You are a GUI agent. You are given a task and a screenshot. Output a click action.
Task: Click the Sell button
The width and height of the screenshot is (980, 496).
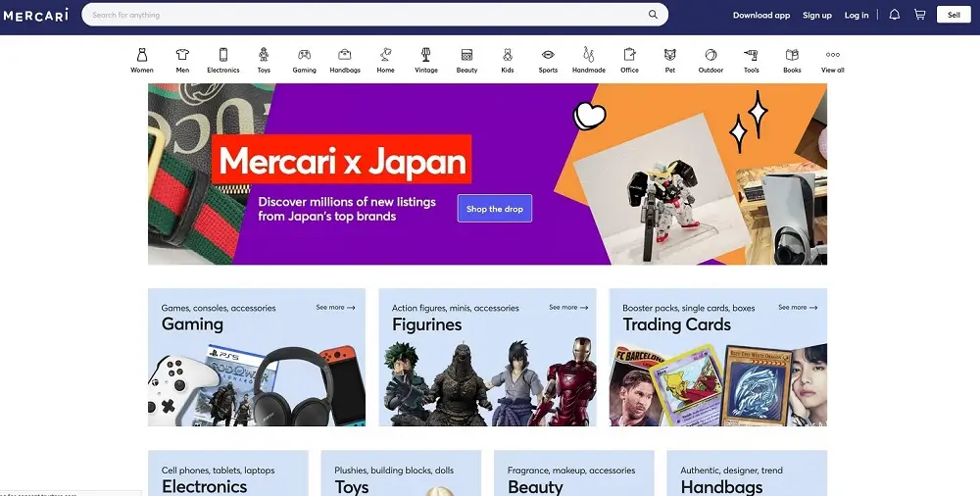(x=954, y=15)
